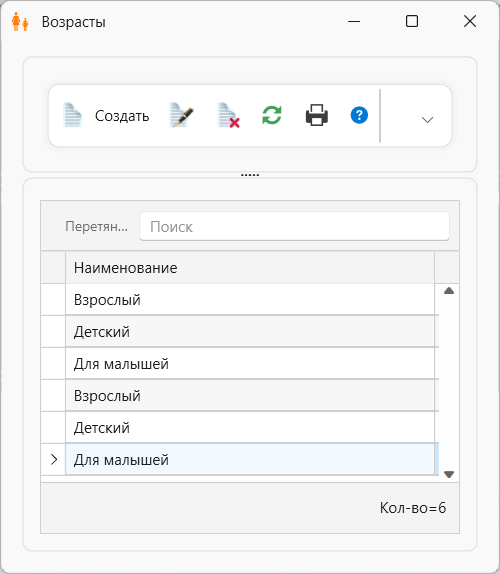Click the delete record red-cross icon
The height and width of the screenshot is (574, 500).
point(229,115)
